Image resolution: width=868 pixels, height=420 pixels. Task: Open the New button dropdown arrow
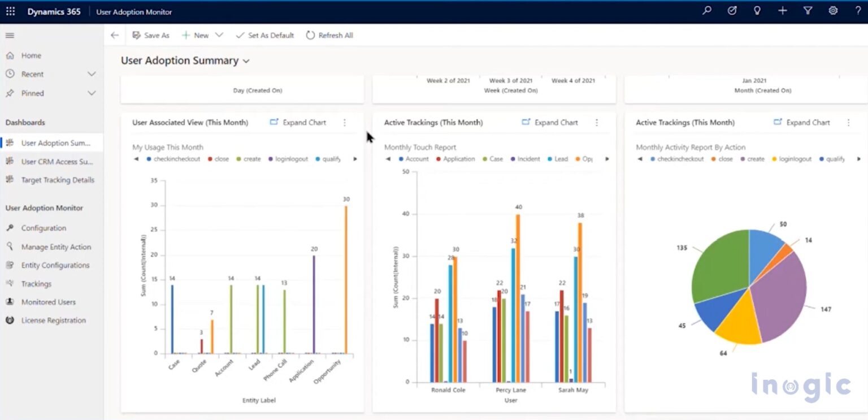point(220,34)
